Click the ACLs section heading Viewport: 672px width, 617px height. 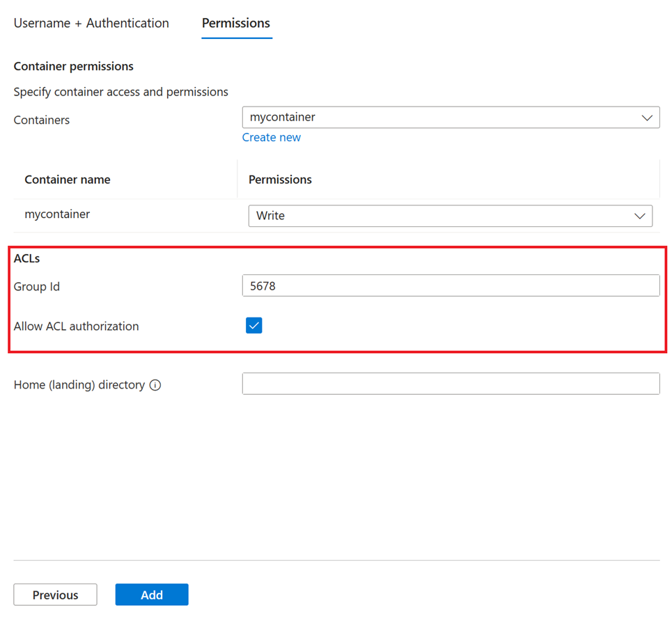click(26, 258)
